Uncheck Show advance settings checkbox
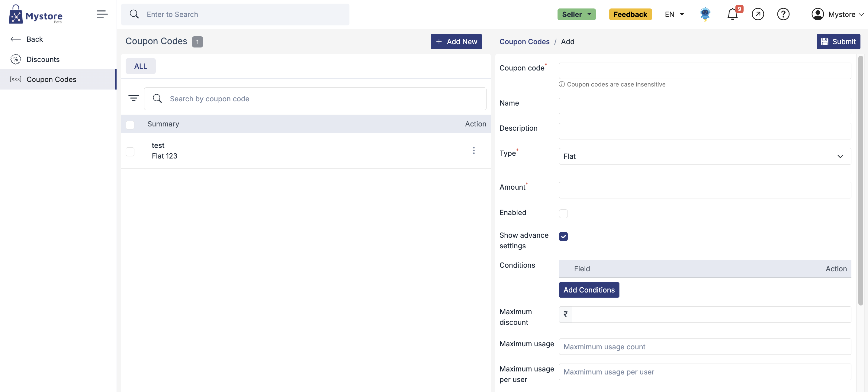Screen dimensions: 868x392 pyautogui.click(x=563, y=237)
